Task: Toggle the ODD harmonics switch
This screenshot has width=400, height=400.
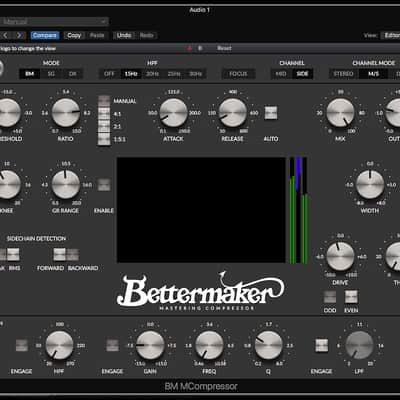Action: (x=330, y=297)
